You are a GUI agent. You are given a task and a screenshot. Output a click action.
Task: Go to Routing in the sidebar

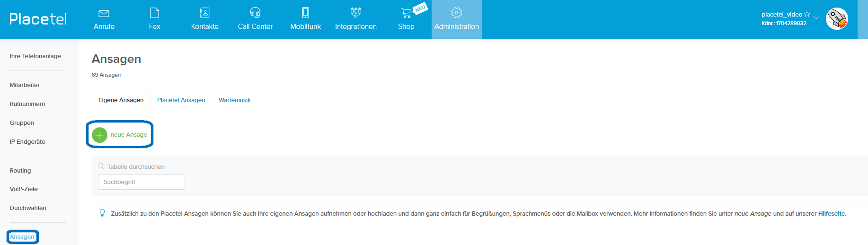[x=20, y=171]
